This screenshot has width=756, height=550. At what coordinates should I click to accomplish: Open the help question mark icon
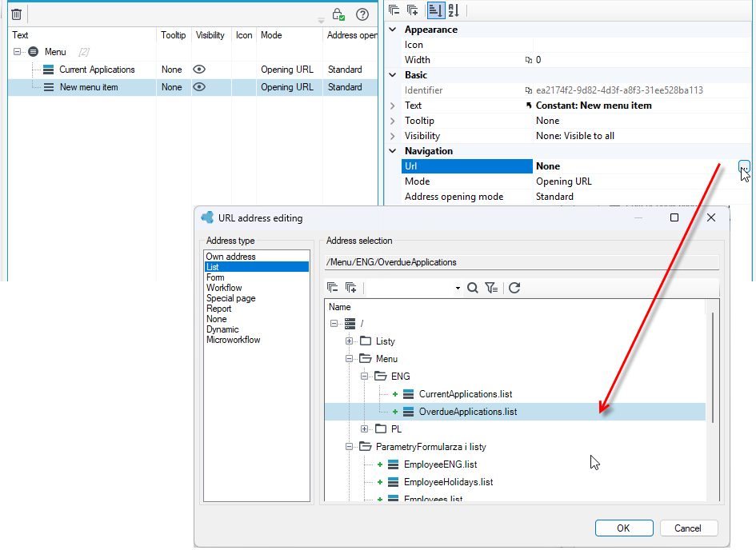pos(362,14)
